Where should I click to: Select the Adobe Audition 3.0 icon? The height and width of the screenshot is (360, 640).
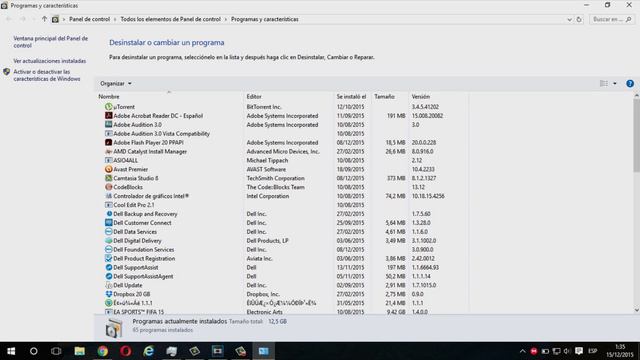tap(109, 125)
